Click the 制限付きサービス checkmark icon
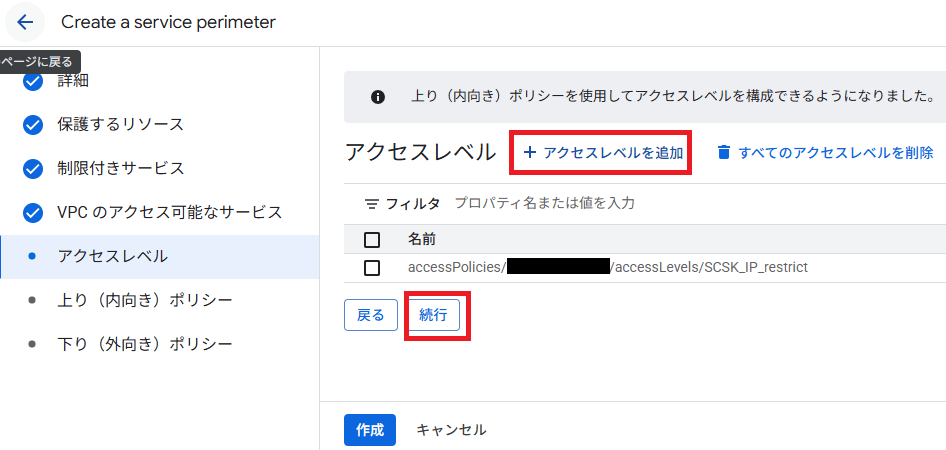946x450 pixels. point(33,168)
